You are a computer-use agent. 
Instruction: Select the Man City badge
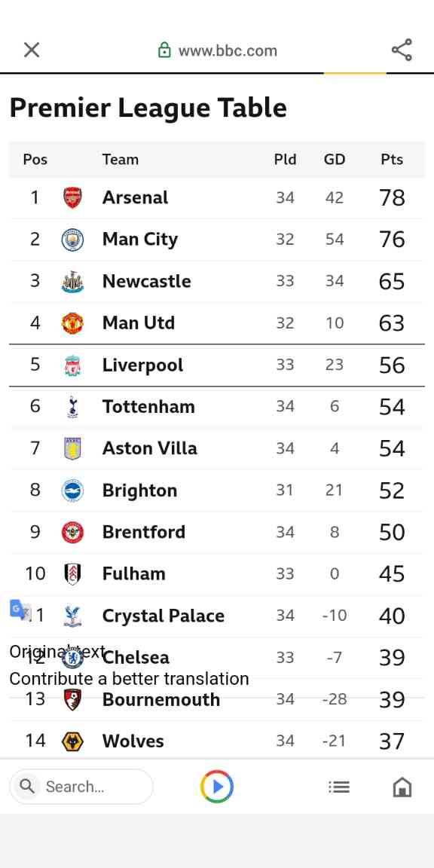[x=73, y=239]
